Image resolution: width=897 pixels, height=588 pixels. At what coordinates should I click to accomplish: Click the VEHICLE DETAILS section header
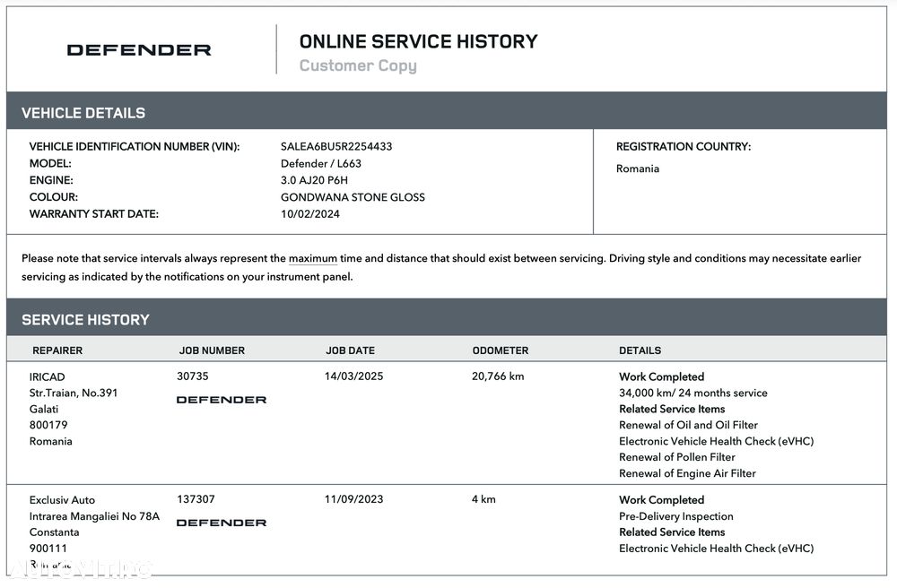coord(83,113)
